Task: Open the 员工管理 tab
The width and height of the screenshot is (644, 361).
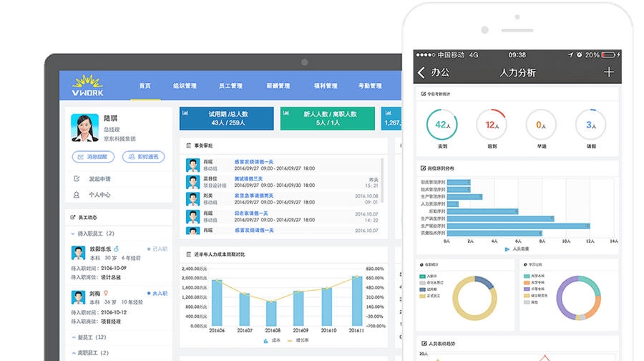Action: (231, 85)
